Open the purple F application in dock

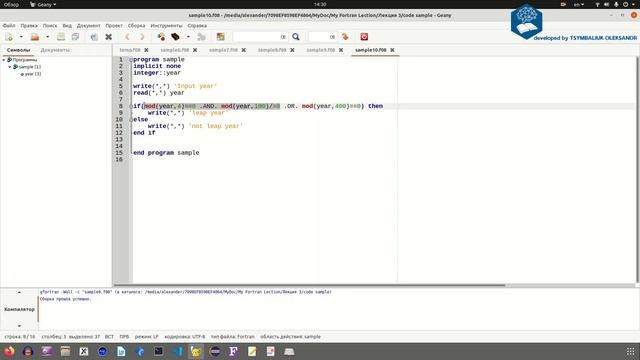[x=233, y=351]
